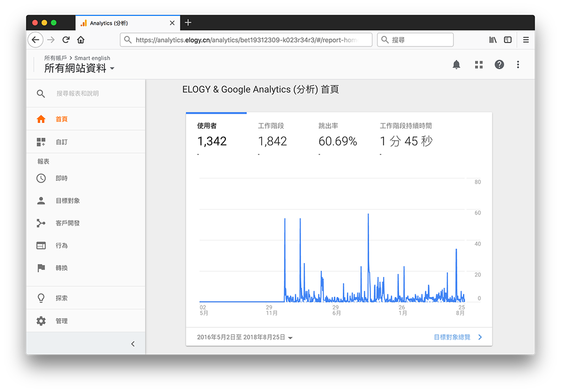The height and width of the screenshot is (392, 561).
Task: Click the customization dashboard icon next to 自訂
Action: pos(41,142)
